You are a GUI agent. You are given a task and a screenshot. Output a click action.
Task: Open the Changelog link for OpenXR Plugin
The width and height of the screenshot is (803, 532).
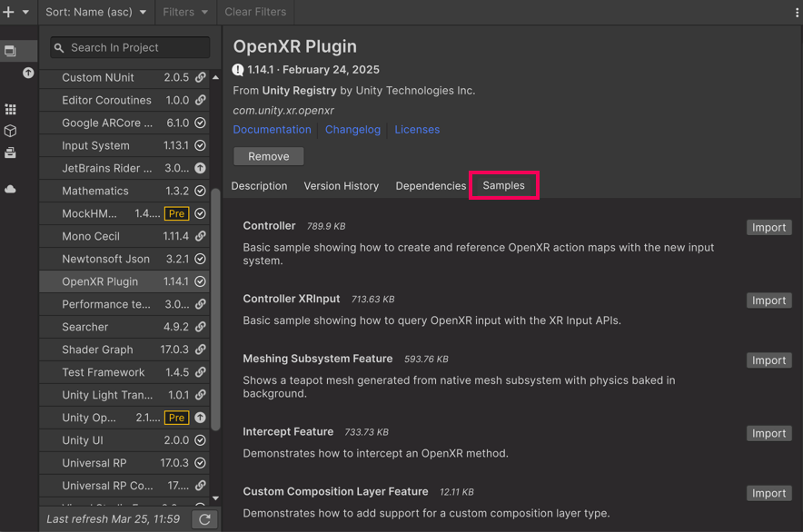point(352,129)
